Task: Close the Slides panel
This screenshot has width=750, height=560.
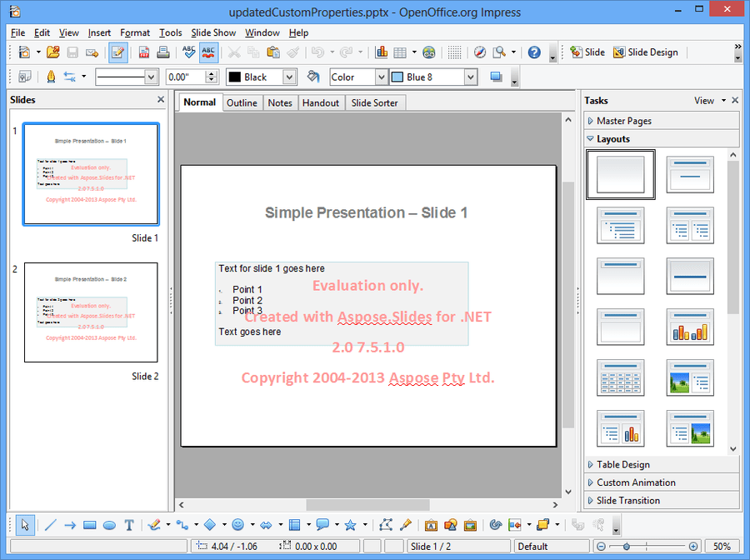Action: point(161,99)
